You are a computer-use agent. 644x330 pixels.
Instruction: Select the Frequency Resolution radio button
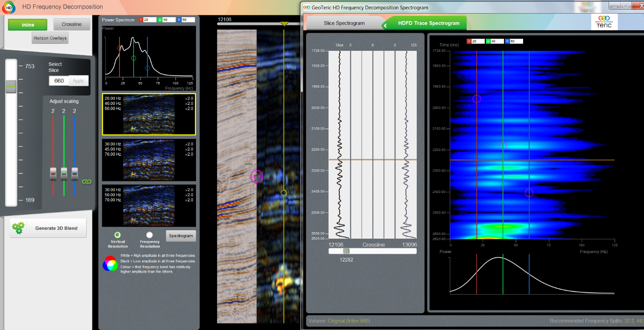(149, 235)
